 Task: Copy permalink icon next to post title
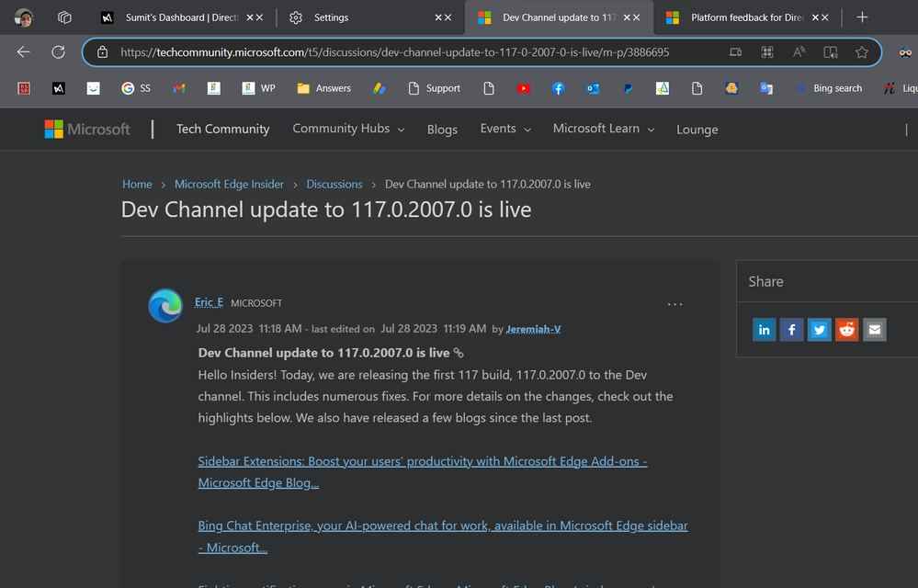(459, 353)
